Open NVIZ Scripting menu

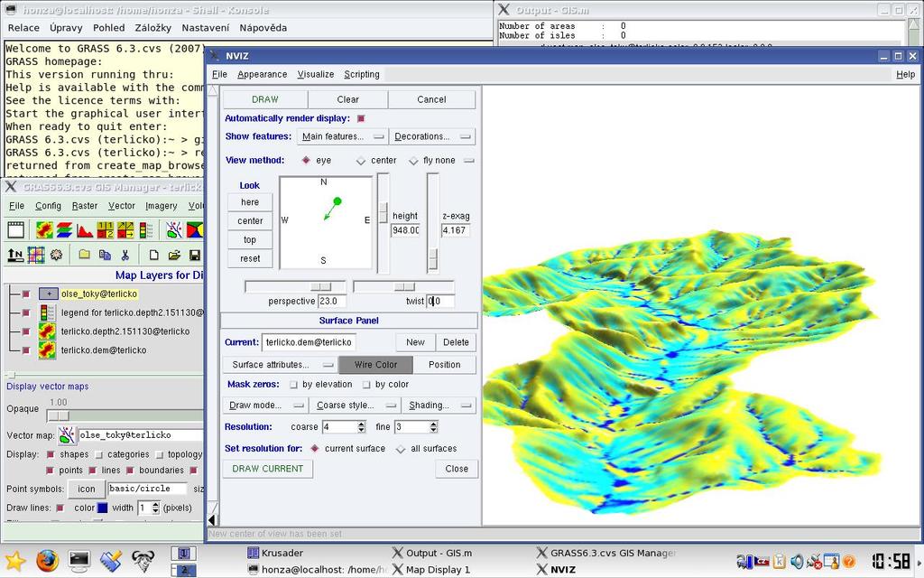pos(362,74)
